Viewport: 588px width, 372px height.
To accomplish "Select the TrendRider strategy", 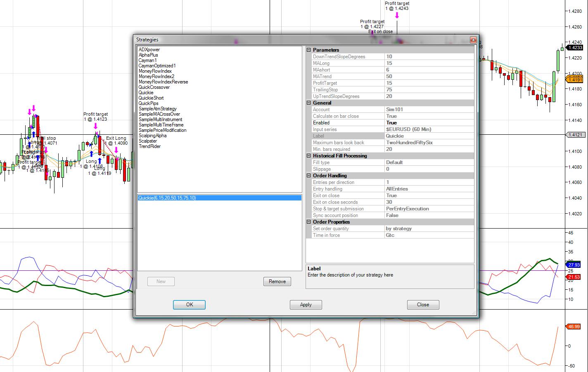I will click(x=149, y=146).
